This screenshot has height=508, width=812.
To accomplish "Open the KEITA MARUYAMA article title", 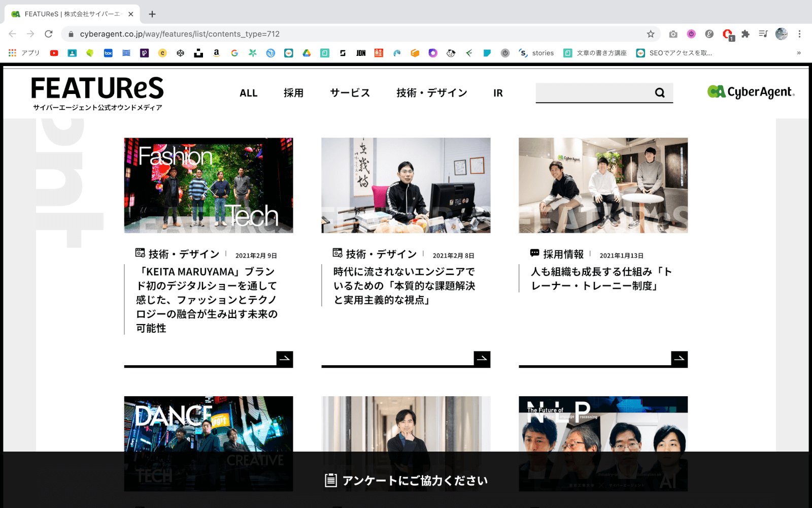I will tap(207, 300).
